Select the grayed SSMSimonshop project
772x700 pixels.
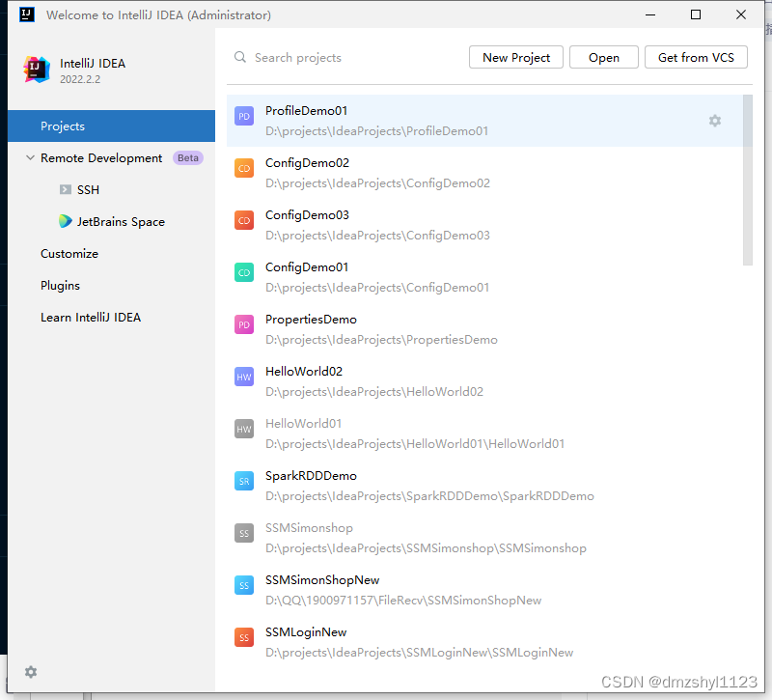point(484,538)
